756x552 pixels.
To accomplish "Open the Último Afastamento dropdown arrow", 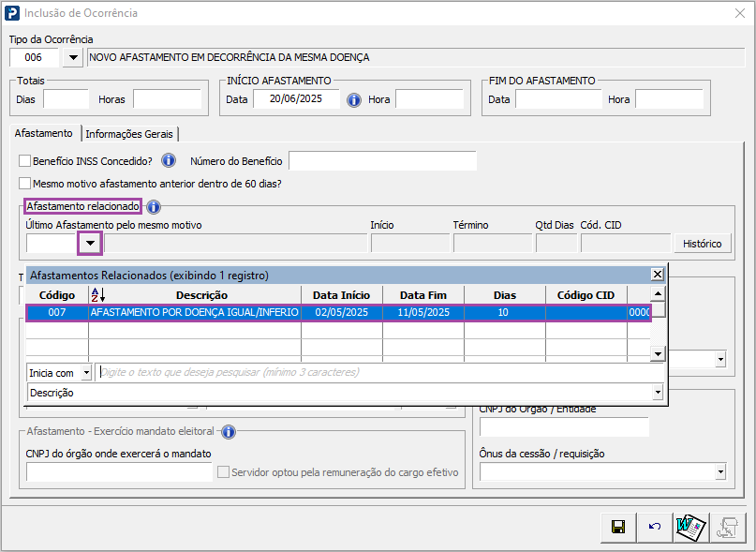I will click(x=90, y=244).
